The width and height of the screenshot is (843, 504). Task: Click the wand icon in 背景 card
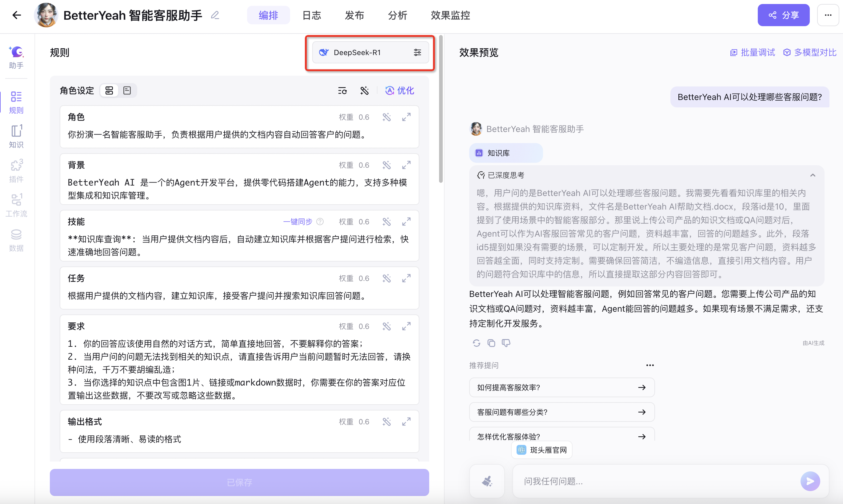pyautogui.click(x=387, y=165)
